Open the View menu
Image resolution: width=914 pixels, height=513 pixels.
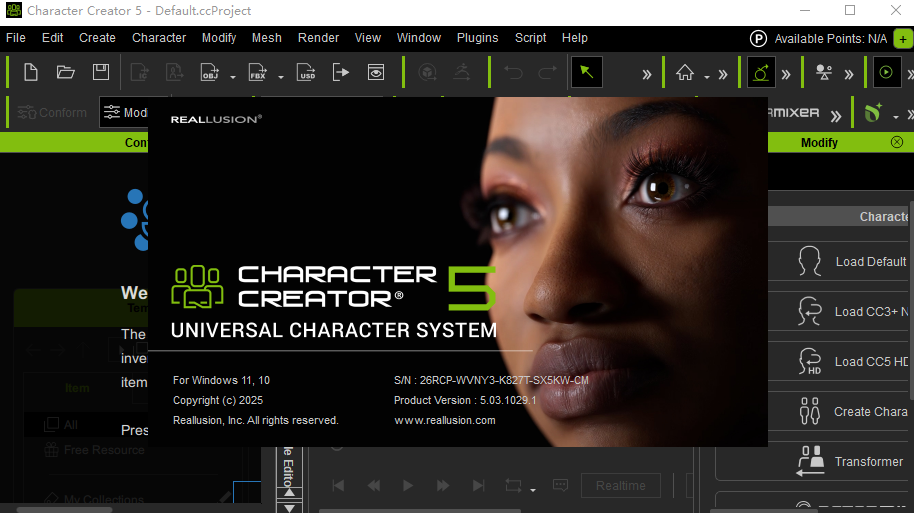pyautogui.click(x=368, y=38)
